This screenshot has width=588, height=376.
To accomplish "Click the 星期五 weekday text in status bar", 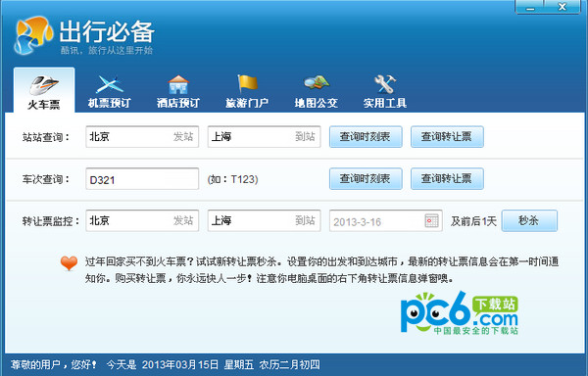I will click(239, 365).
